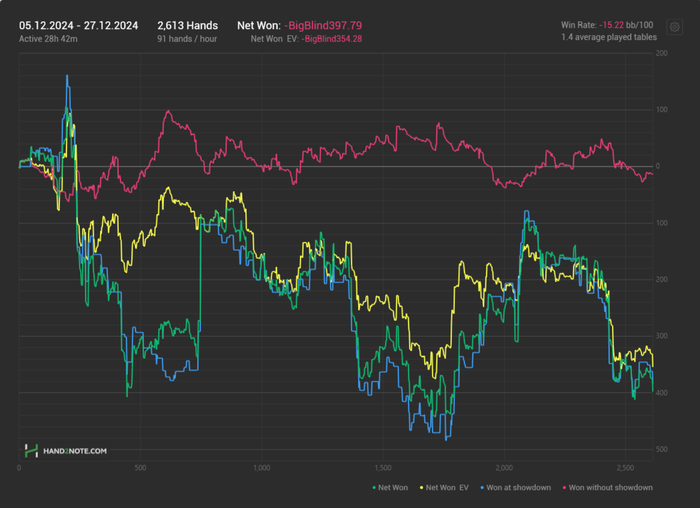Click the Hand2Note logo icon
700x508 pixels.
tap(32, 451)
